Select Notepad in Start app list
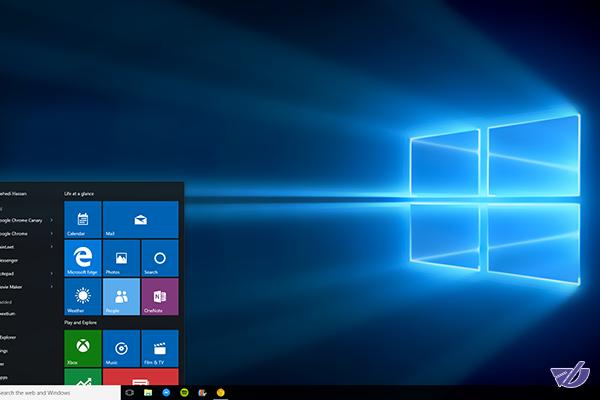The width and height of the screenshot is (600, 400). coord(7,274)
